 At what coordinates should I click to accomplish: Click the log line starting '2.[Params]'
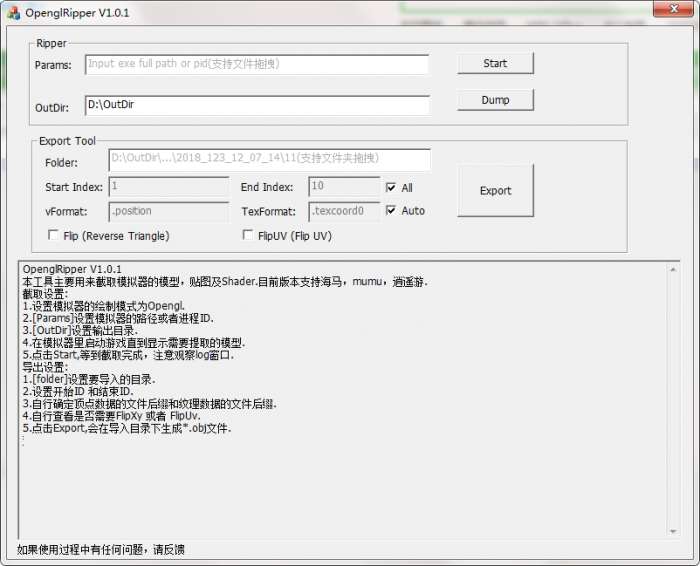(118, 318)
